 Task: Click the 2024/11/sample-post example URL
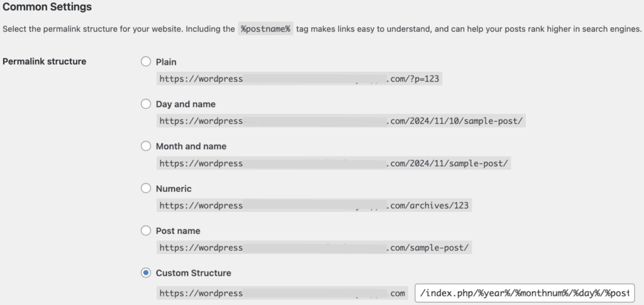tap(333, 164)
